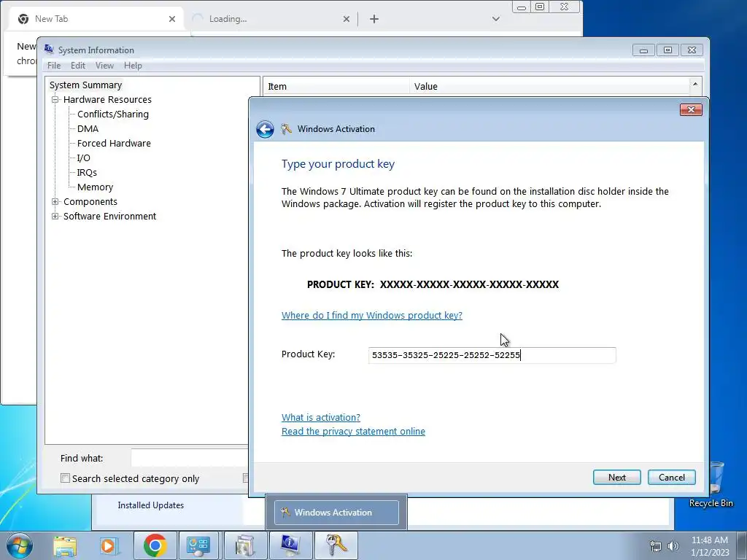Launch Windows Media Player from the taskbar

point(109,545)
